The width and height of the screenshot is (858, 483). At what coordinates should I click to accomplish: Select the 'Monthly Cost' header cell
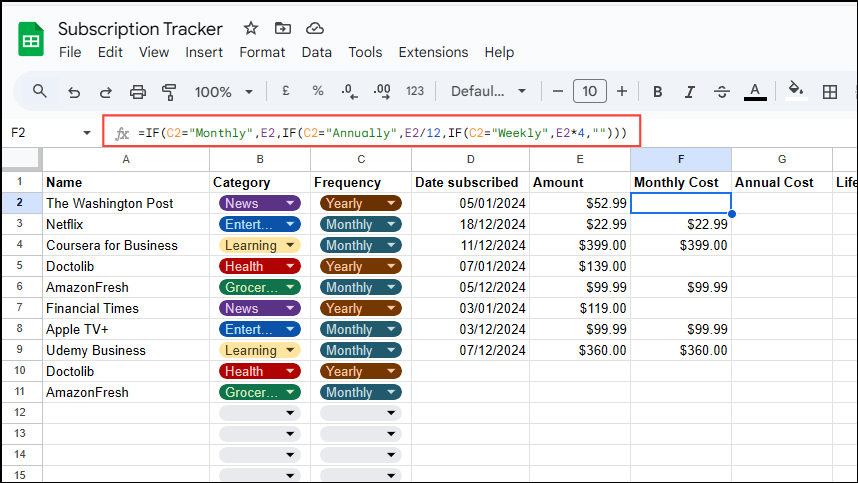point(681,182)
